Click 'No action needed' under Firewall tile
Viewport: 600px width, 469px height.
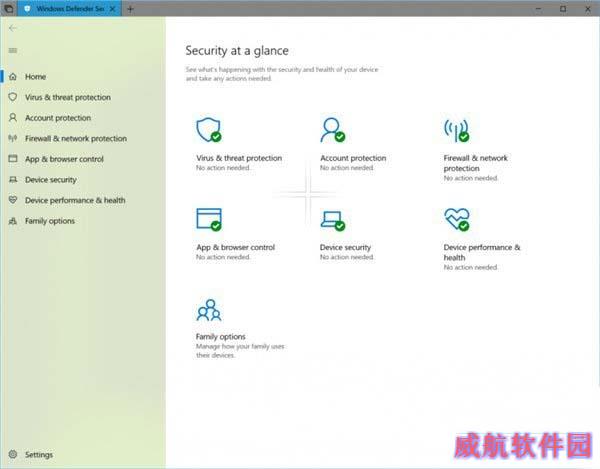point(470,178)
